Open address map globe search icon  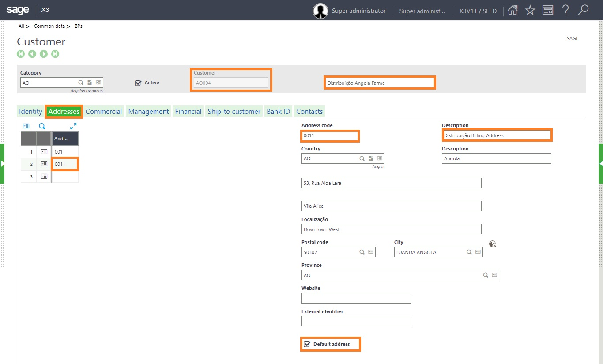(493, 244)
